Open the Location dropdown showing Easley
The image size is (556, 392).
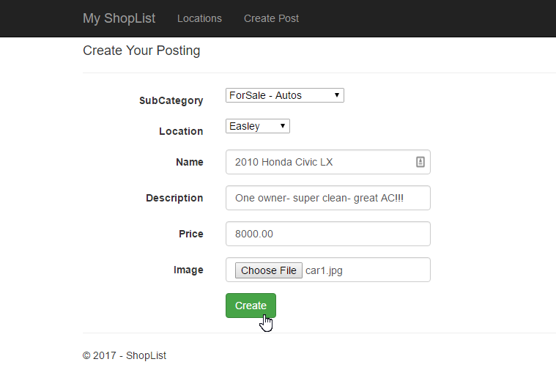pyautogui.click(x=257, y=126)
